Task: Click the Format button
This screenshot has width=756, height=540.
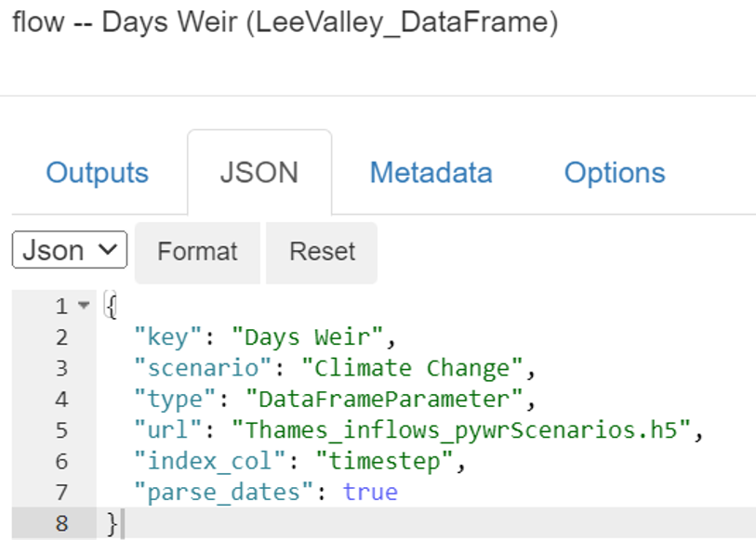Action: pyautogui.click(x=197, y=252)
